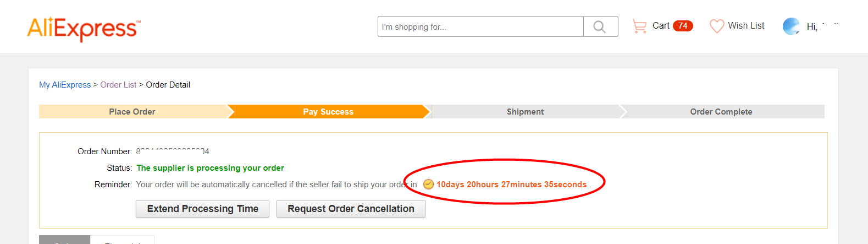Click the clock icon beside the countdown
868x244 pixels.
click(x=428, y=185)
